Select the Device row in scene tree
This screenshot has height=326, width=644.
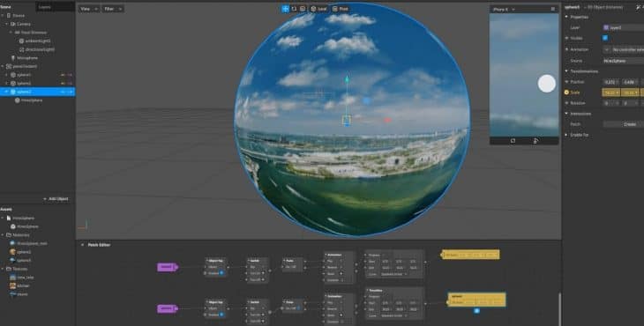coord(37,16)
